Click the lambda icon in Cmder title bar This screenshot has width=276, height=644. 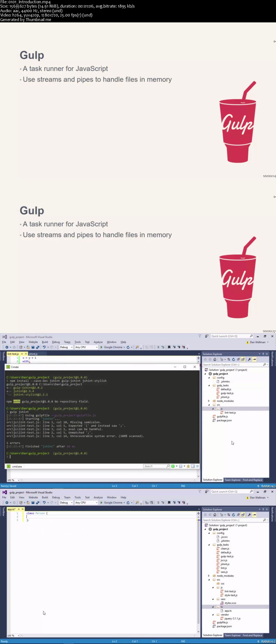click(8, 367)
